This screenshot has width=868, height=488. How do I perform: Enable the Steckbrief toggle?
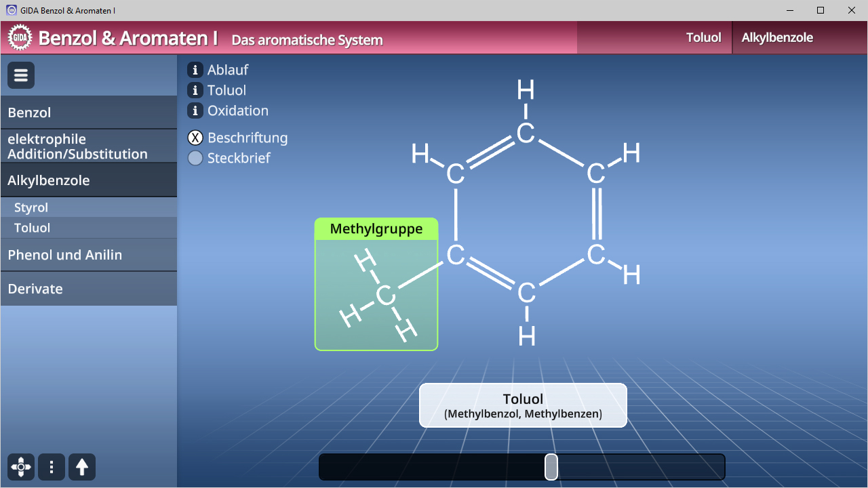coord(195,158)
